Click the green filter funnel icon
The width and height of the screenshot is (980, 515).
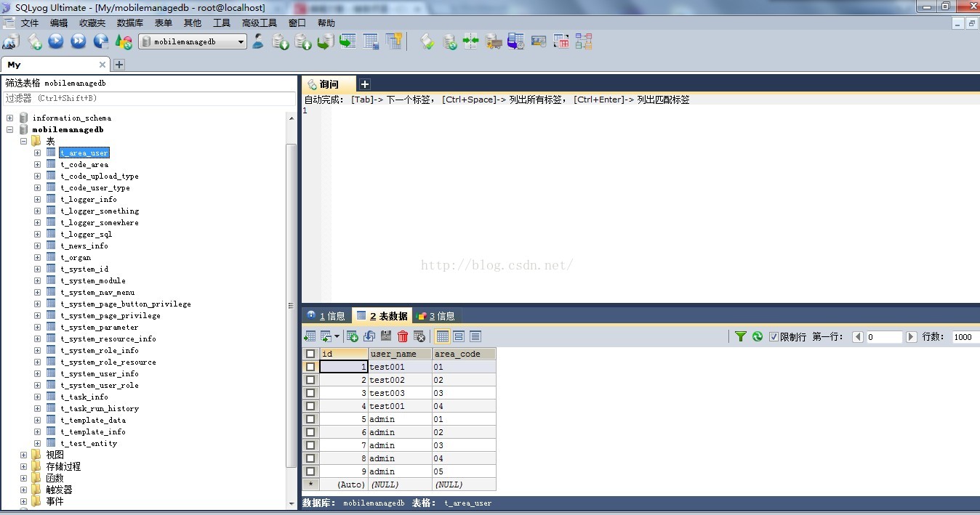click(x=741, y=336)
